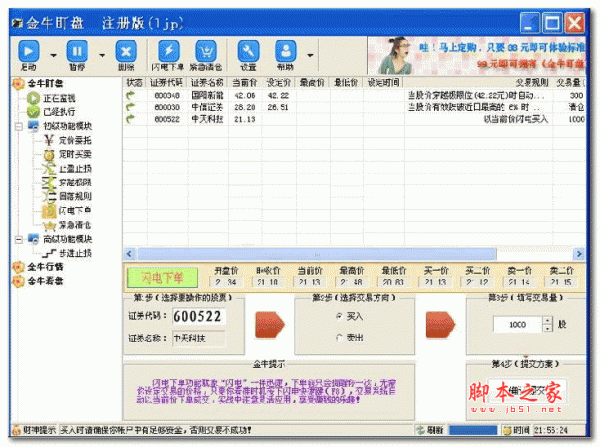
Task: Click the 删除 delete toolbar icon
Action: (126, 51)
